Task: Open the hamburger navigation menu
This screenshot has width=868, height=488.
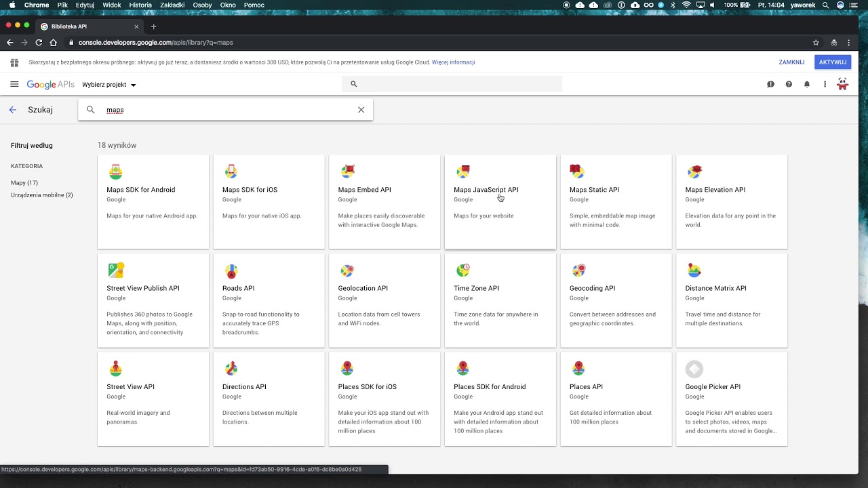Action: pos(14,84)
